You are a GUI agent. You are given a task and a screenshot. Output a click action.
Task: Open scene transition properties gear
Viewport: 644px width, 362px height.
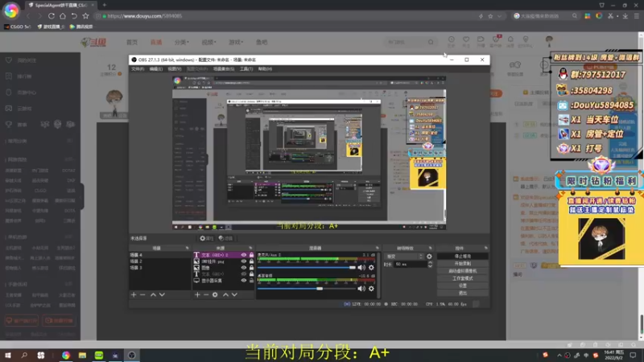pyautogui.click(x=429, y=257)
